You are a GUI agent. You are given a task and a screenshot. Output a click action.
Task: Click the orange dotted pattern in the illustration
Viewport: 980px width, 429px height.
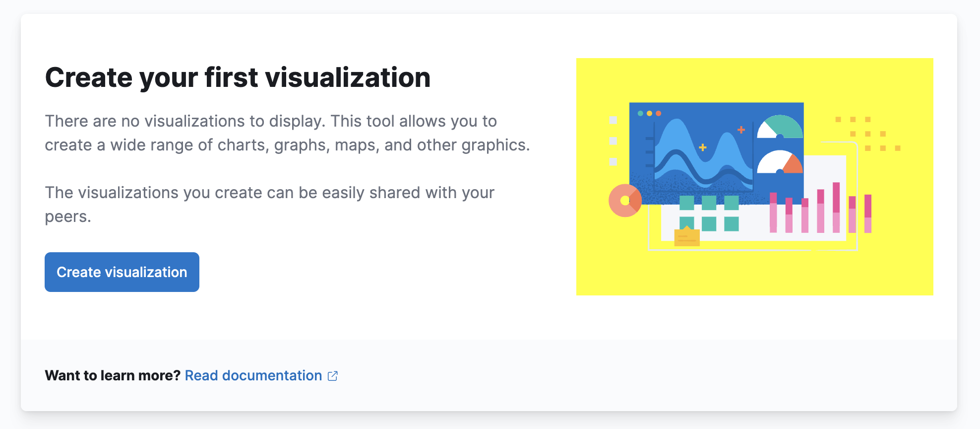click(868, 134)
